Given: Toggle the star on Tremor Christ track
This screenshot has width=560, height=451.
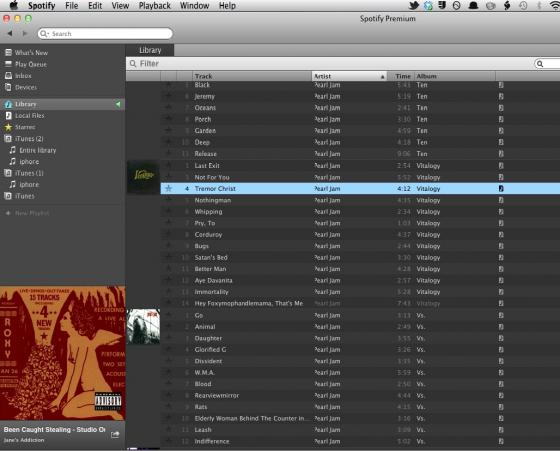Looking at the screenshot, I should point(169,189).
